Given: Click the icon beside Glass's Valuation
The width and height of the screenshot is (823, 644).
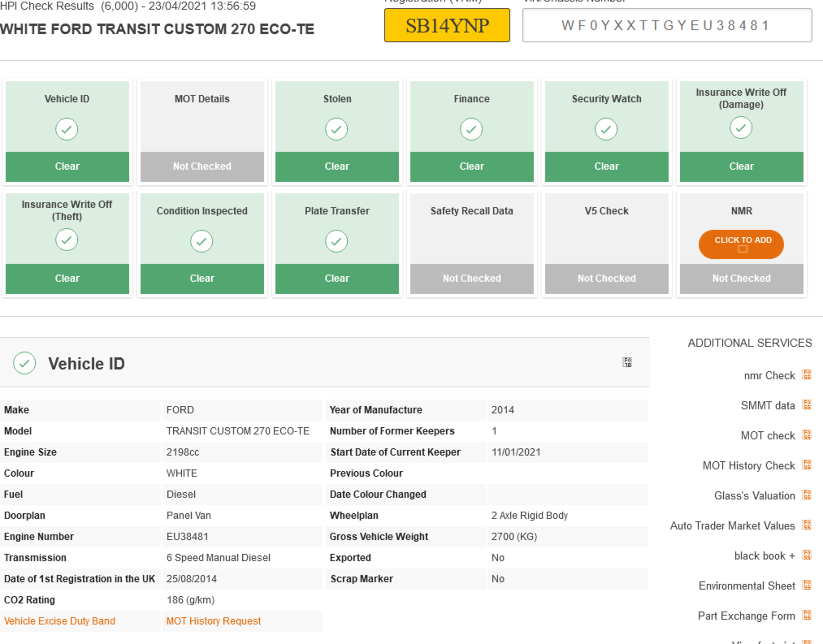Looking at the screenshot, I should (x=807, y=495).
